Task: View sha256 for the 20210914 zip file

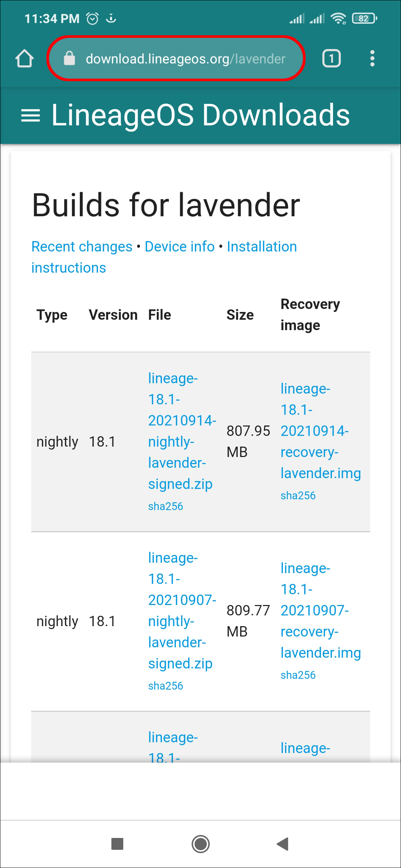Action: tap(166, 506)
